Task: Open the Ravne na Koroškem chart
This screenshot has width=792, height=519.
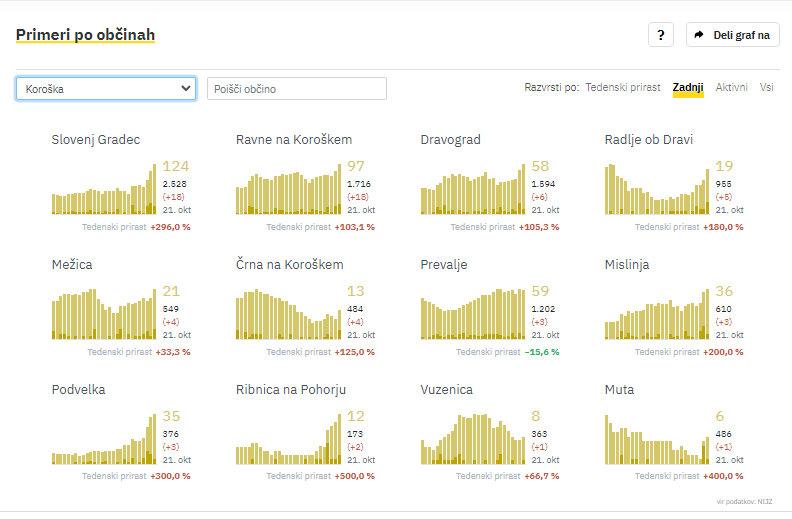Action: point(288,190)
